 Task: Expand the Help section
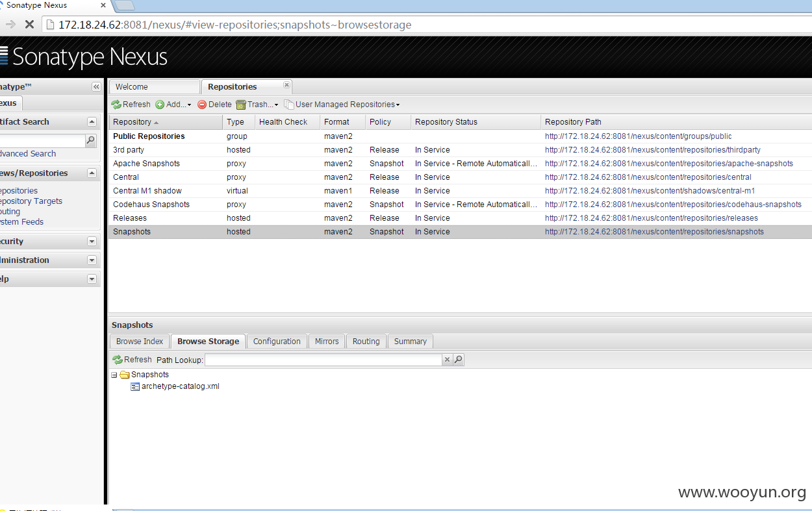(92, 279)
